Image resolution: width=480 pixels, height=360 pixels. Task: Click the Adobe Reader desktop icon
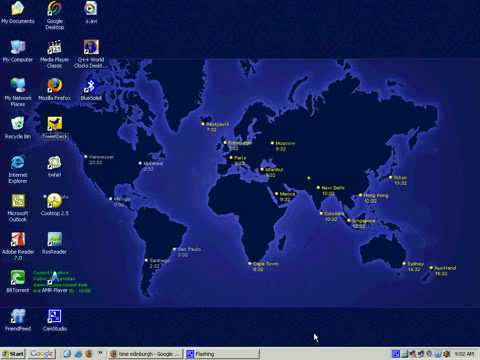pyautogui.click(x=18, y=246)
